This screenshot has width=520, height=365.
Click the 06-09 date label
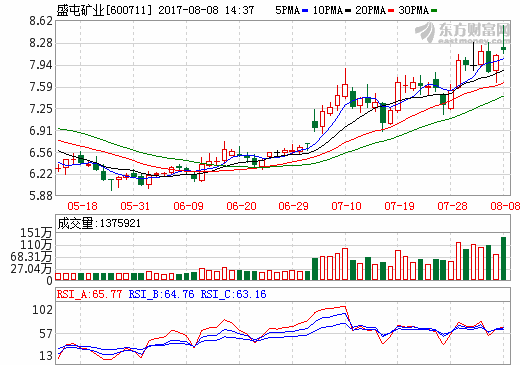coord(188,206)
